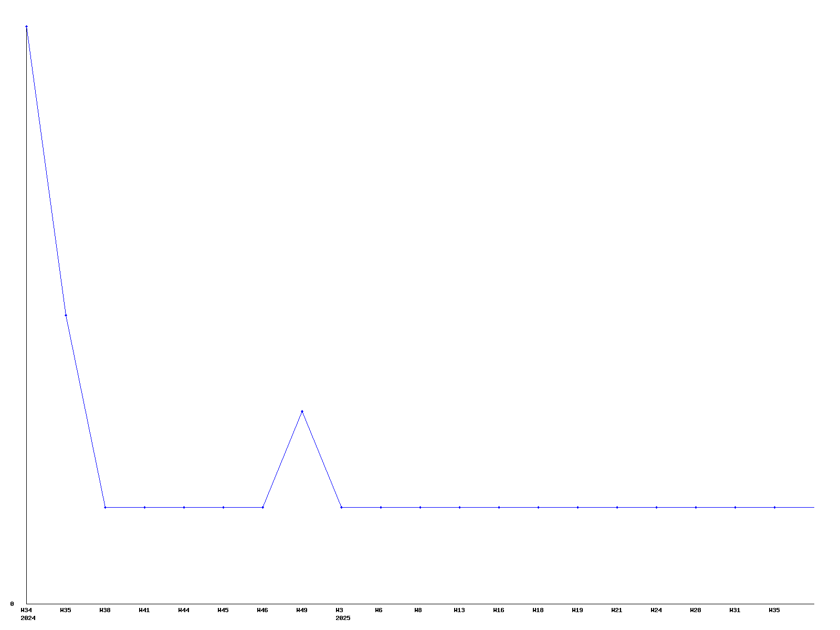Click the W6 x-axis label
Viewport: 840px width, 630px height.
(x=379, y=610)
